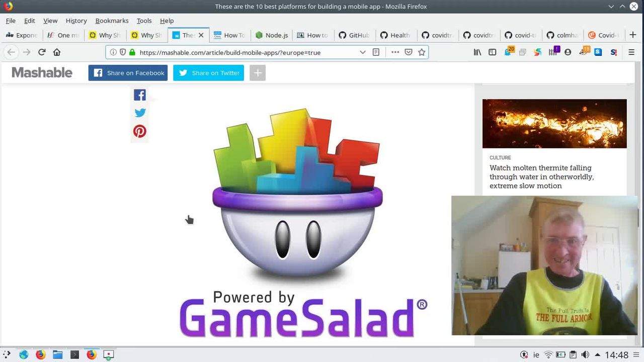Click the small Twitter bird share icon
Screen dimensions: 644x362
pyautogui.click(x=140, y=113)
